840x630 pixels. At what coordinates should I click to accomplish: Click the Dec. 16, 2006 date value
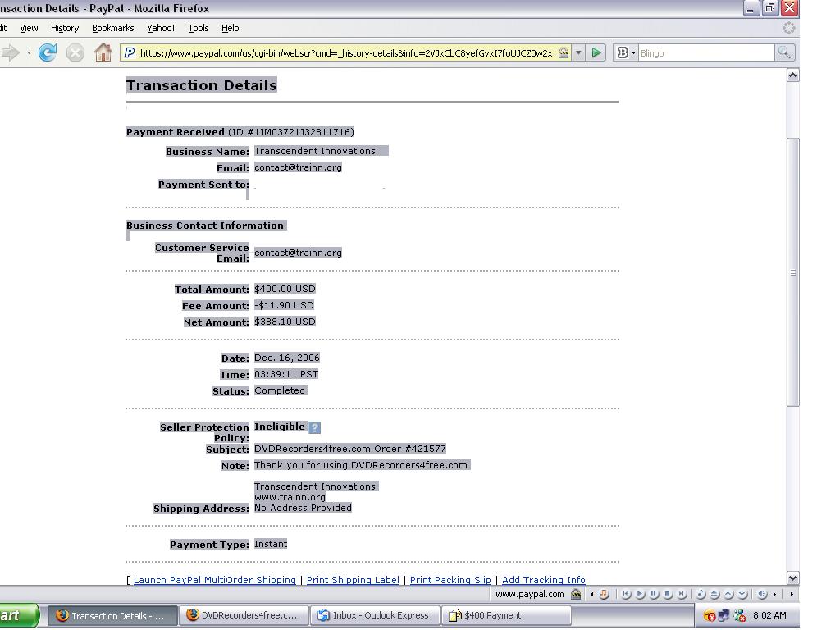[286, 358]
